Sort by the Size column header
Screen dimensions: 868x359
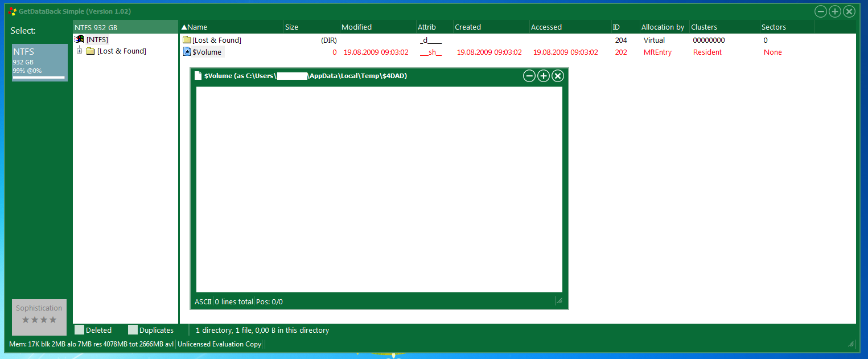pos(311,27)
